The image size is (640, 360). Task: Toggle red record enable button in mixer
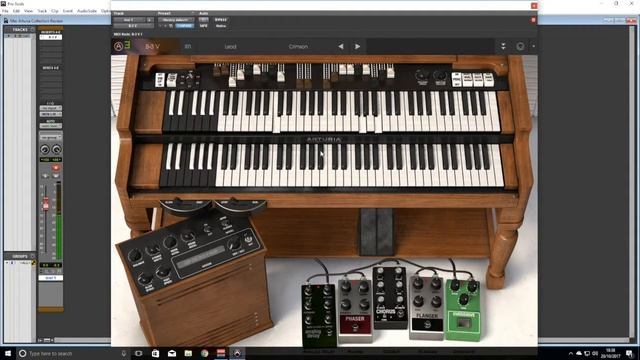point(56,168)
